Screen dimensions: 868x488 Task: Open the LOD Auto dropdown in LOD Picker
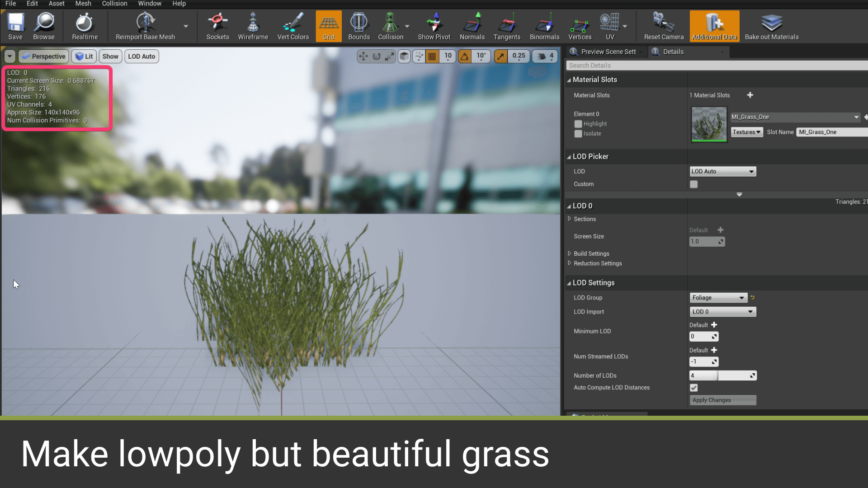(722, 171)
